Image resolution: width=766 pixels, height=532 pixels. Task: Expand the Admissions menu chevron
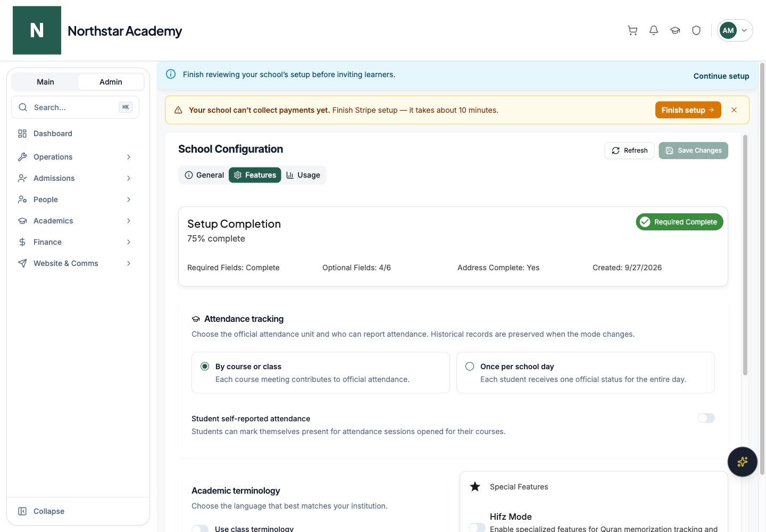tap(129, 178)
